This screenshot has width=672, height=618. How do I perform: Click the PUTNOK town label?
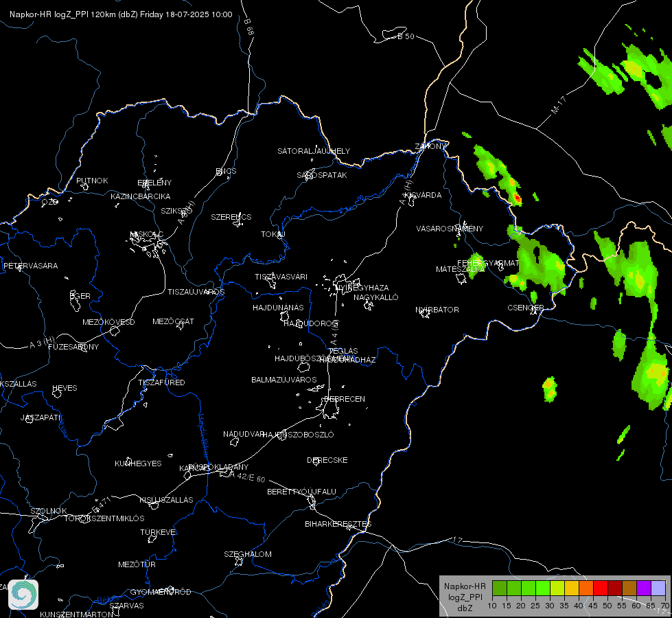(x=92, y=181)
